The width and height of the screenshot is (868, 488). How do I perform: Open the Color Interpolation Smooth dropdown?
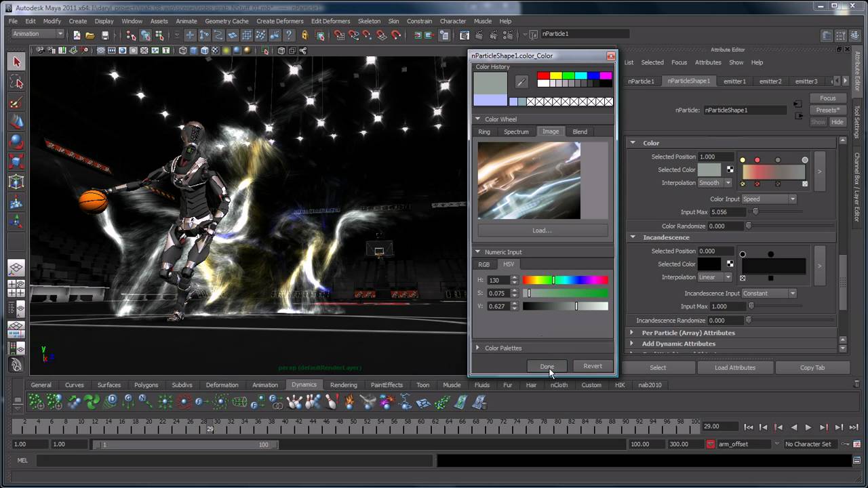click(715, 183)
